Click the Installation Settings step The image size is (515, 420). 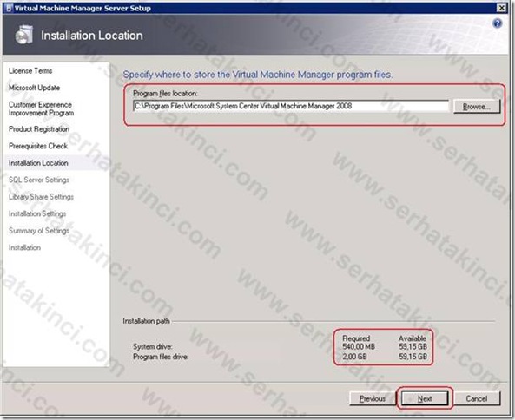click(x=37, y=213)
